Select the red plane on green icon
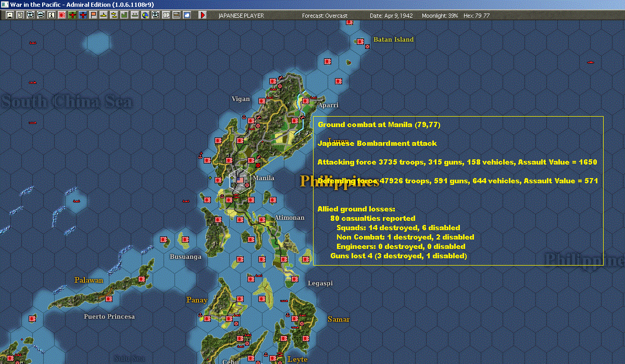 pos(72,15)
